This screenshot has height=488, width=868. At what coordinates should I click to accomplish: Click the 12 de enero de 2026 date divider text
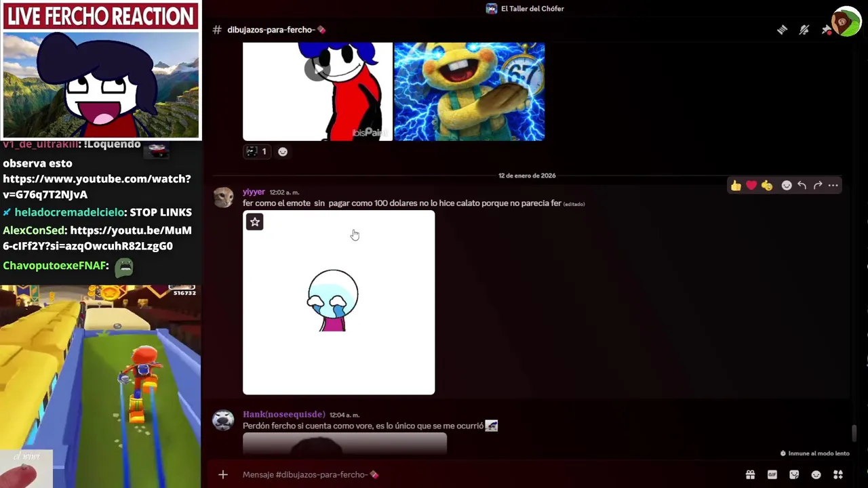click(527, 176)
